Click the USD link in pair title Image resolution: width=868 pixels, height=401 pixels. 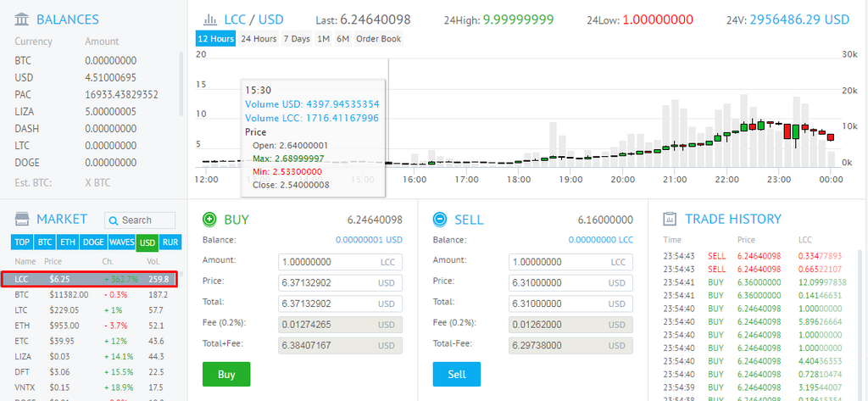271,20
